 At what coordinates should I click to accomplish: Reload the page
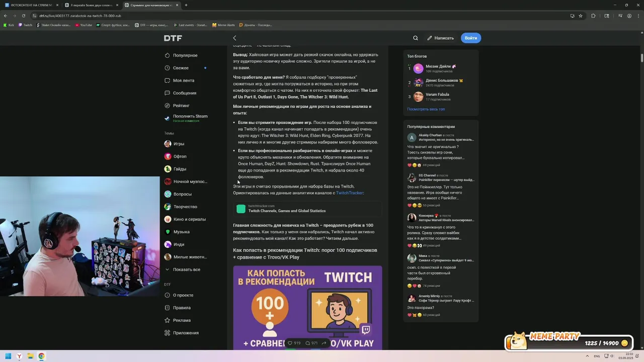[23, 16]
